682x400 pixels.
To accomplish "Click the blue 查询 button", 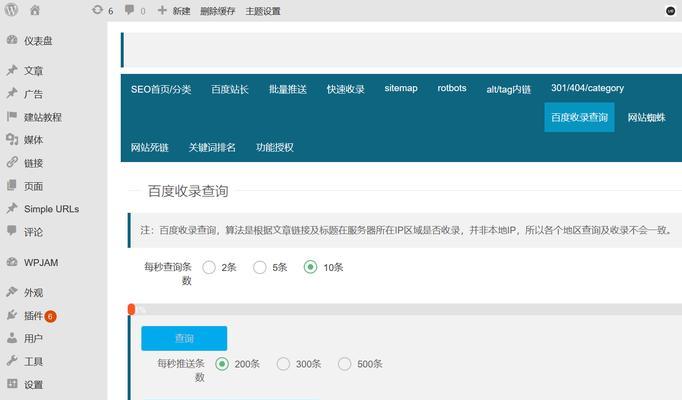I will pyautogui.click(x=184, y=338).
